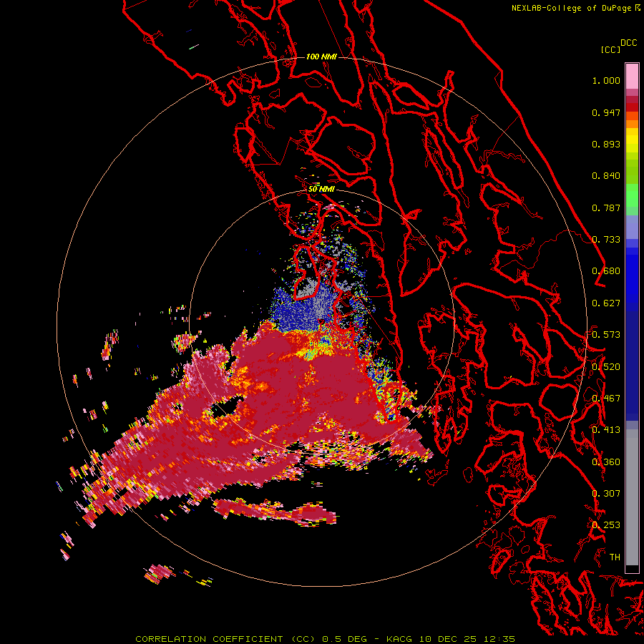Click the [CC] unit label
This screenshot has width=644, height=644.
coord(610,49)
